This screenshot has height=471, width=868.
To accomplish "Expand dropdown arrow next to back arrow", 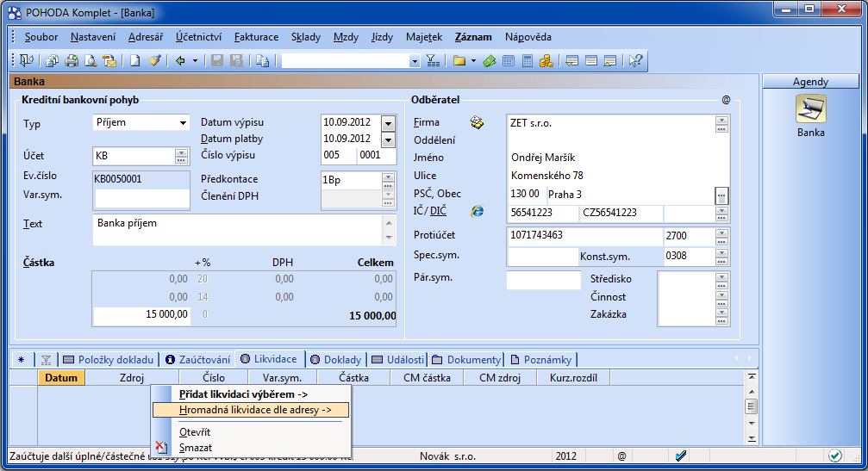I will click(195, 61).
